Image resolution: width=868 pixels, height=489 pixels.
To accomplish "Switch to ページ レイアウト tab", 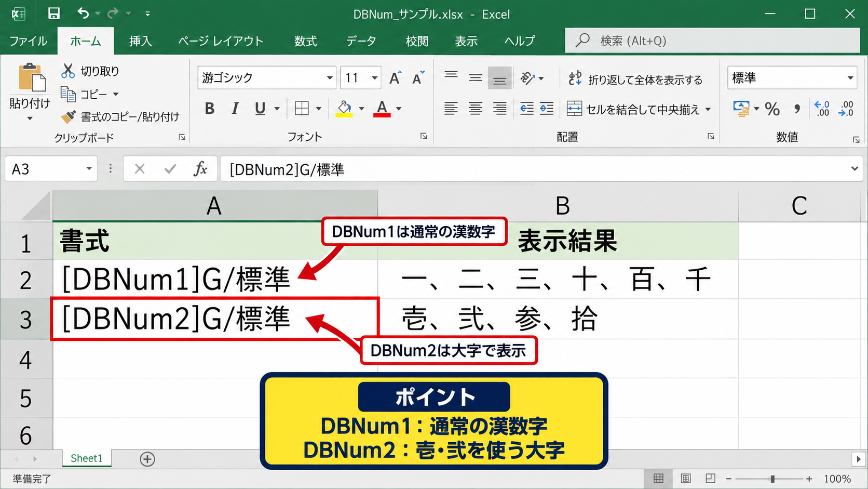I will click(x=221, y=41).
